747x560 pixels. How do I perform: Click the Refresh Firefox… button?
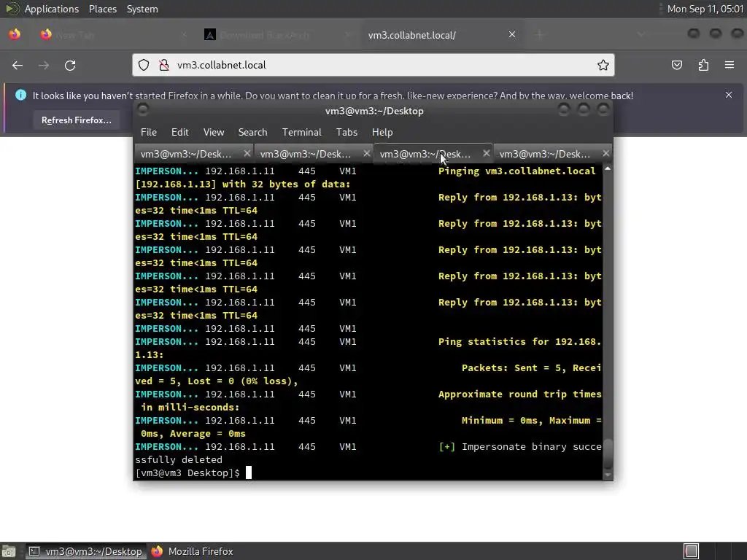(x=76, y=120)
